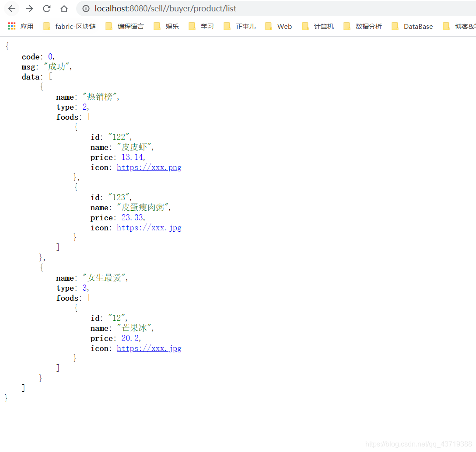Click the food name "皮蛋瘦肉粥"
The height and width of the screenshot is (452, 476).
143,208
